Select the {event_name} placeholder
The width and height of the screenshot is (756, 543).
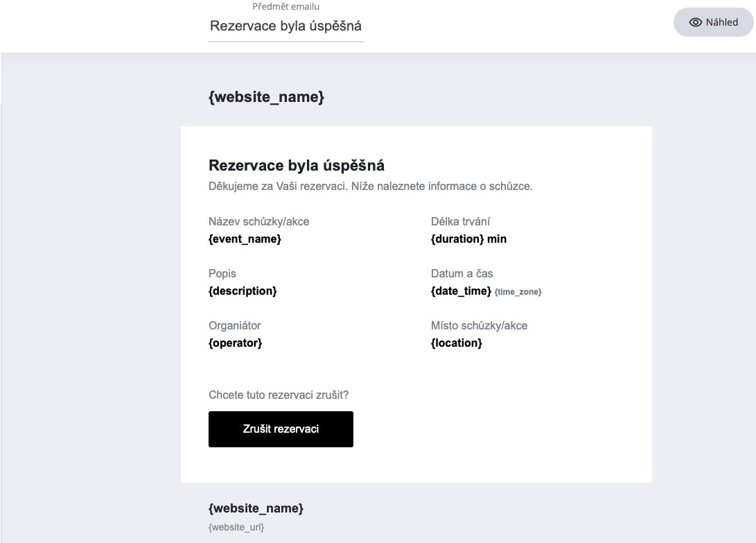pyautogui.click(x=245, y=239)
